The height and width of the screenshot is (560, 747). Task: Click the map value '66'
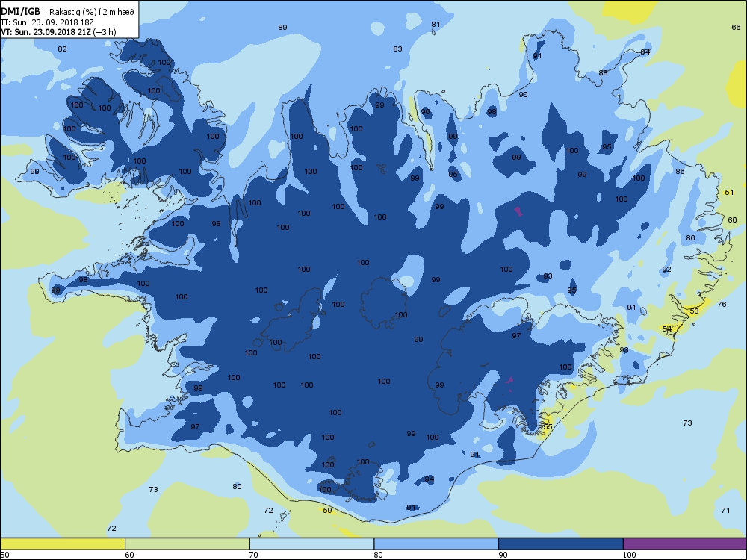point(736,27)
